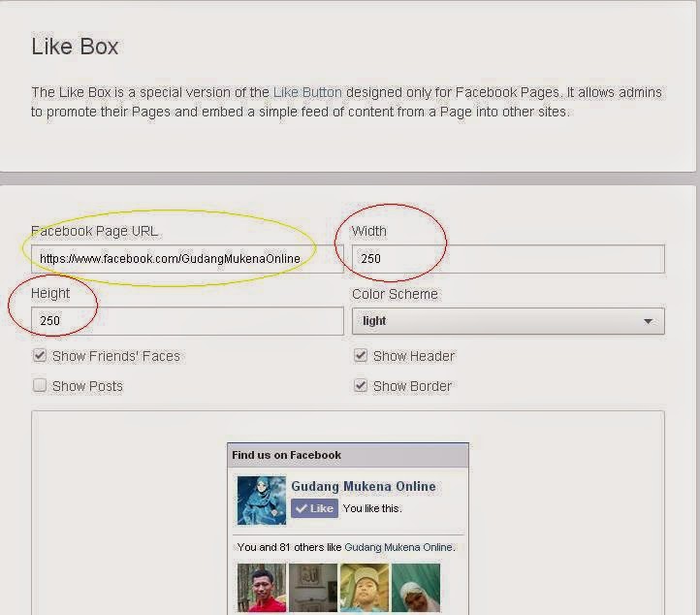700x615 pixels.
Task: Click the Height input field
Action: pyautogui.click(x=187, y=321)
